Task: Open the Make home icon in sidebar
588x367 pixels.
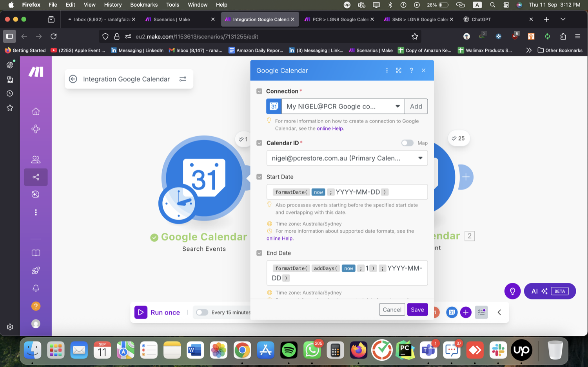Action: 36,112
